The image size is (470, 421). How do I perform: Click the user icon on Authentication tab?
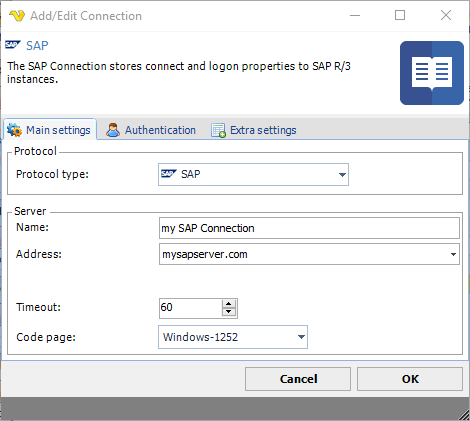pyautogui.click(x=113, y=130)
